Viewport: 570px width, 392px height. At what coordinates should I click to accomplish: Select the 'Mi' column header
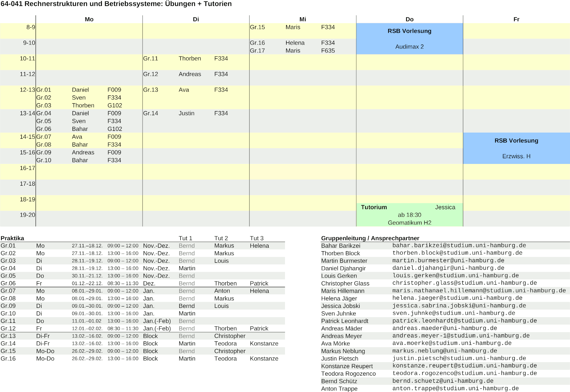[x=303, y=19]
